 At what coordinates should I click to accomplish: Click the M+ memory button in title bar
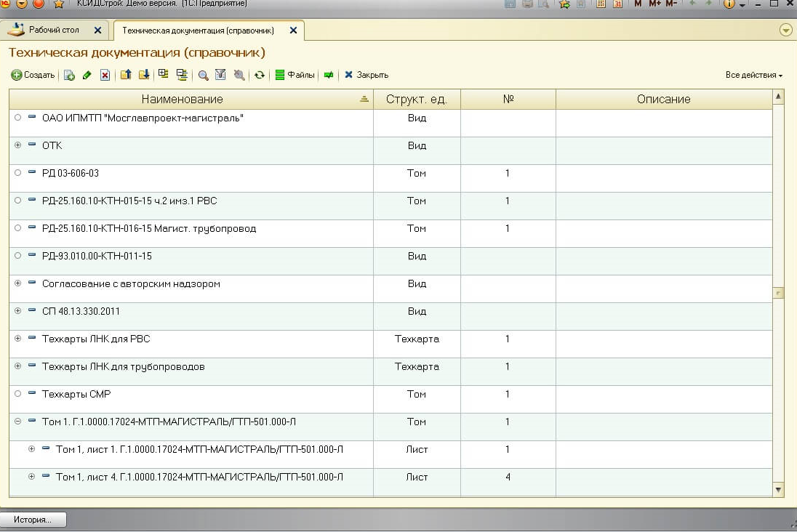coord(654,4)
